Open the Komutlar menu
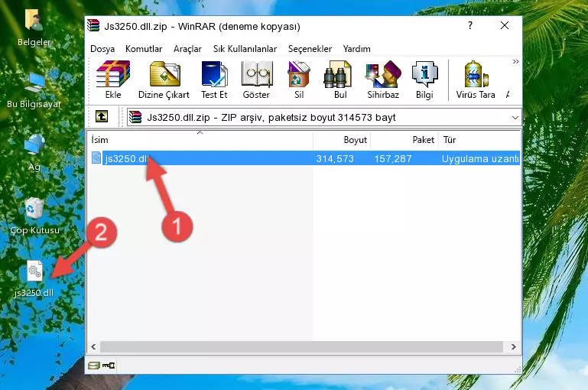Viewport: 588px width, 390px height. click(144, 49)
